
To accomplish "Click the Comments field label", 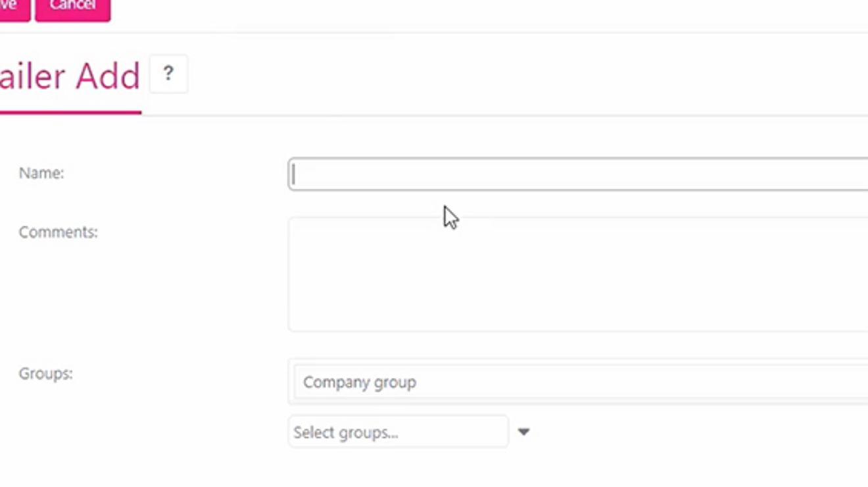I will 59,231.
